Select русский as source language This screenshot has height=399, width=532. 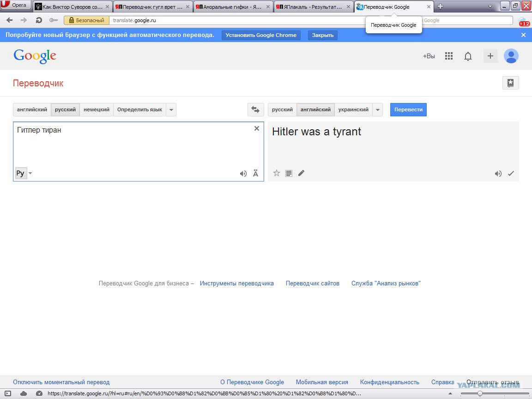65,109
